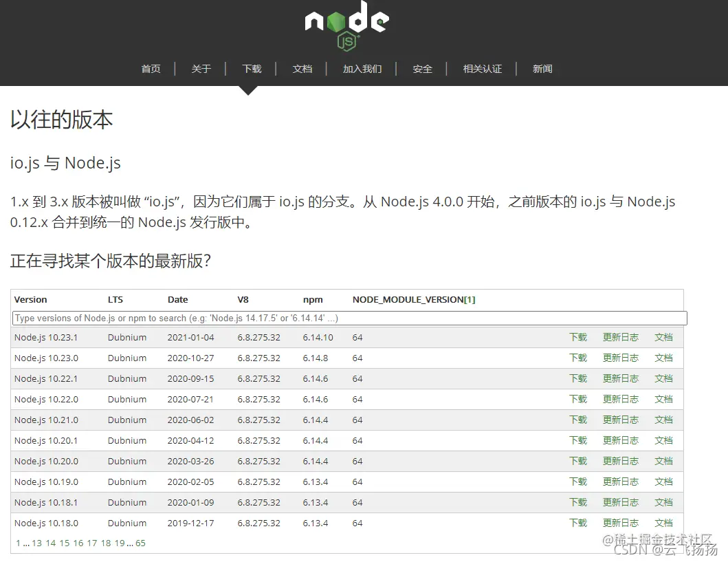The width and height of the screenshot is (728, 562).
Task: Open 文档 for Node.js 10.22.1
Action: point(664,378)
